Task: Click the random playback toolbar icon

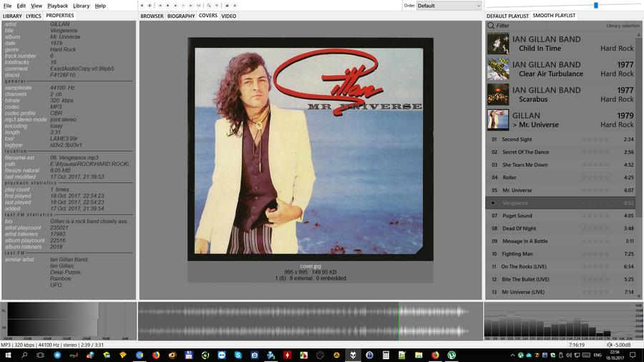Action: pyautogui.click(x=199, y=6)
